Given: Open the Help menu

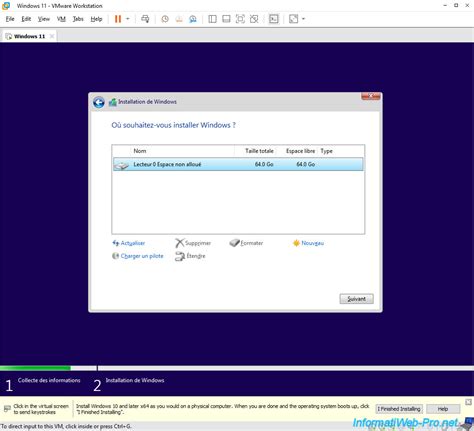Looking at the screenshot, I should click(96, 19).
